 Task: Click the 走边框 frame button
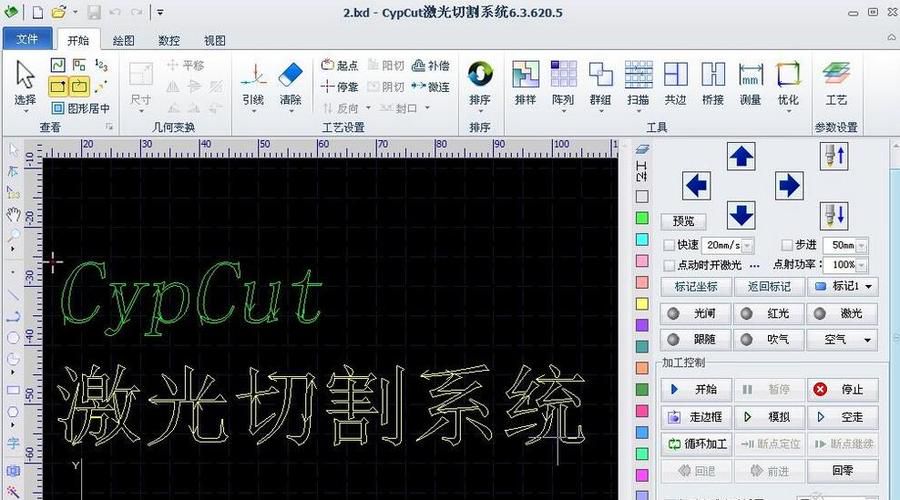click(696, 417)
